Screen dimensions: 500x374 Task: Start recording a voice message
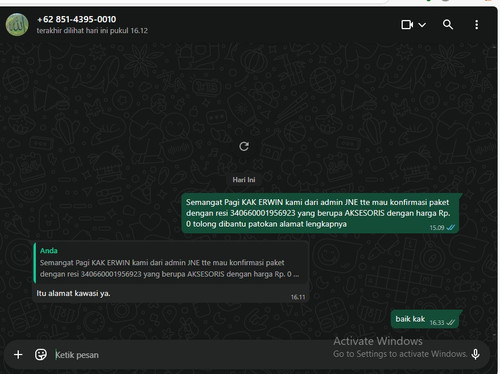[476, 354]
